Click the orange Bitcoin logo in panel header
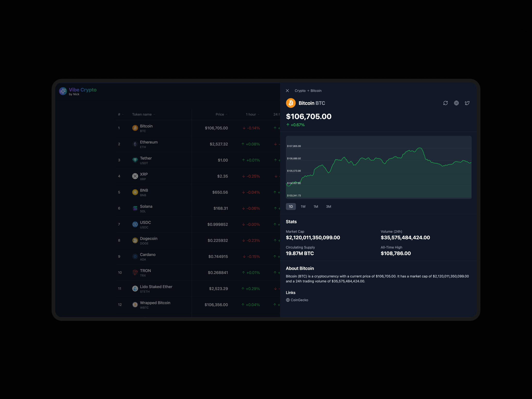The image size is (532, 399). tap(291, 103)
